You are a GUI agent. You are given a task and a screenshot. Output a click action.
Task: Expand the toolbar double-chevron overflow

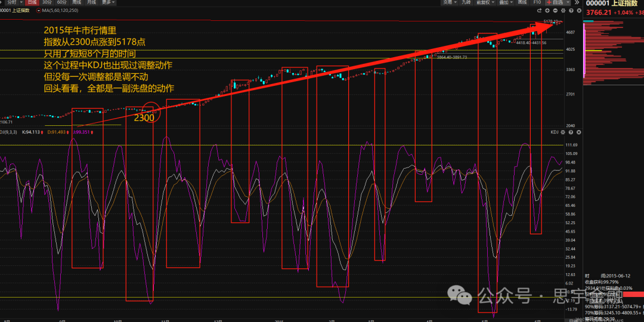(x=577, y=2)
